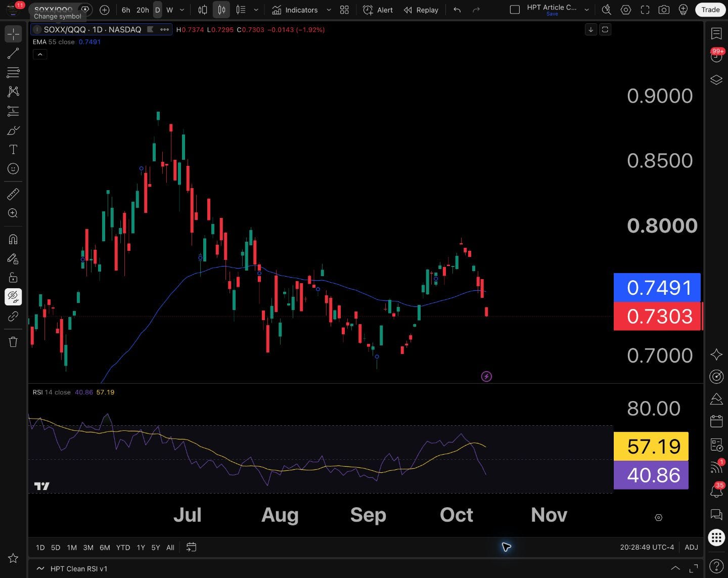Image resolution: width=728 pixels, height=578 pixels.
Task: Open the Indicators dialog
Action: pyautogui.click(x=295, y=10)
